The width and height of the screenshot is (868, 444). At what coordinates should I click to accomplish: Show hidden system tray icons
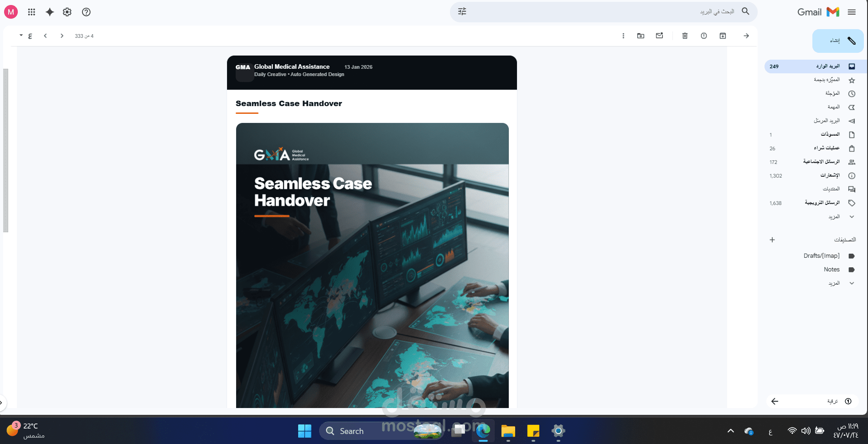pyautogui.click(x=731, y=431)
